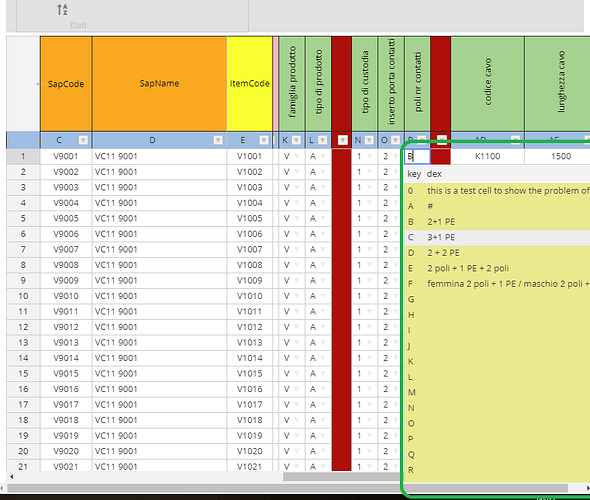Open row 1 famiglia prodotto cell dropdown
This screenshot has height=500, width=590.
(x=297, y=157)
